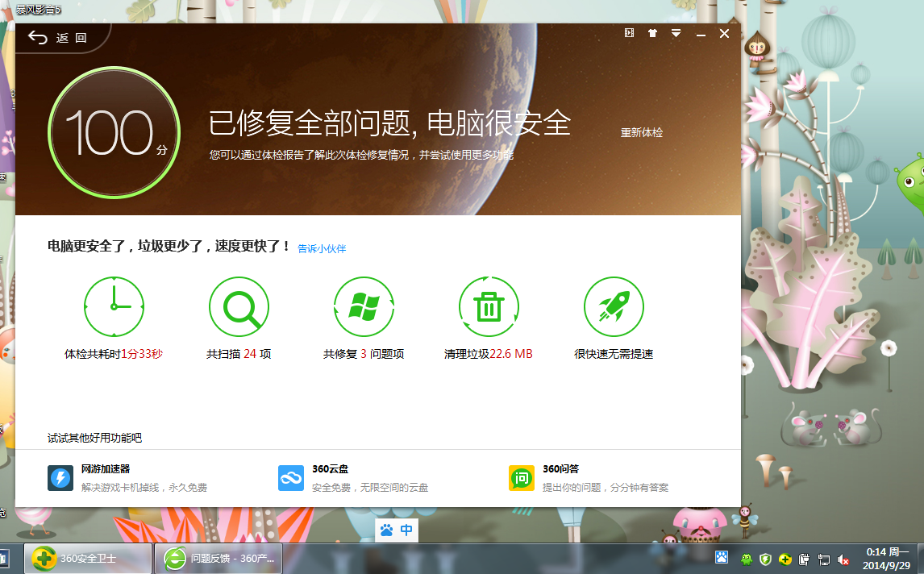Viewport: 924px width, 574px height.
Task: Click the trash can cleanup icon
Action: pyautogui.click(x=489, y=306)
